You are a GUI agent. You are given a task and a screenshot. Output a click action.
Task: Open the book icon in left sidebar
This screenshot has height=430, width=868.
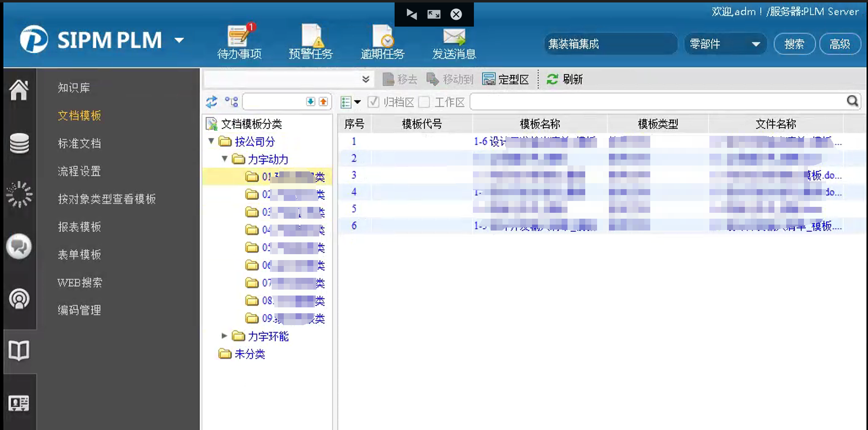(19, 351)
